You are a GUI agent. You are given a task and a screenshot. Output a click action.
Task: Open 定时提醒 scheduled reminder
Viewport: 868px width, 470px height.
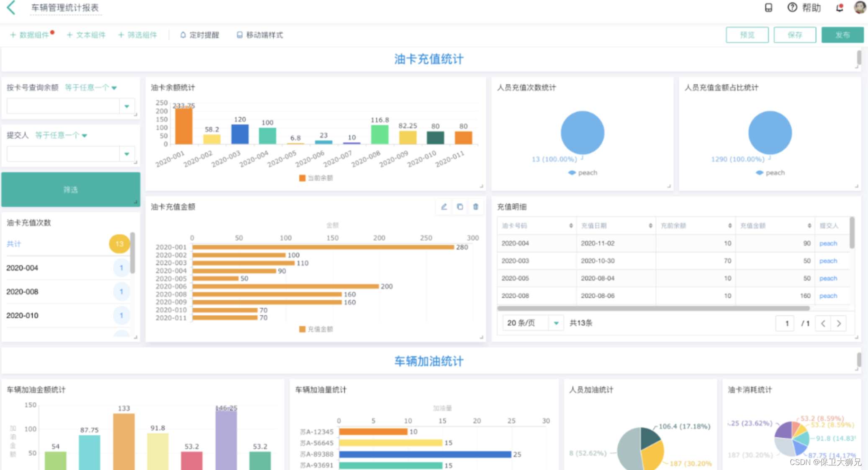pos(200,35)
